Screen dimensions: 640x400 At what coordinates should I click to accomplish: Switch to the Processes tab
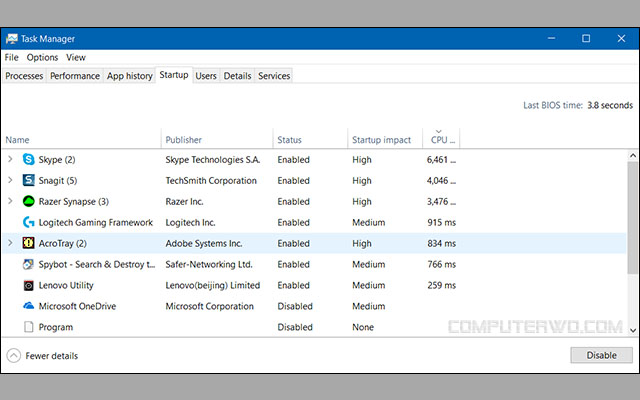(x=24, y=76)
